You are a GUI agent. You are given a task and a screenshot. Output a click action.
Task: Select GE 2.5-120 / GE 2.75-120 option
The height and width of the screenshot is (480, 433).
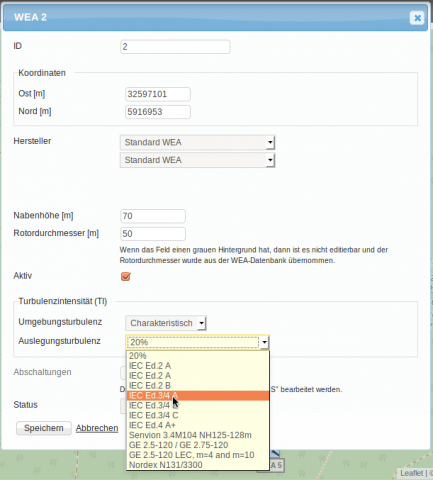(x=198, y=445)
